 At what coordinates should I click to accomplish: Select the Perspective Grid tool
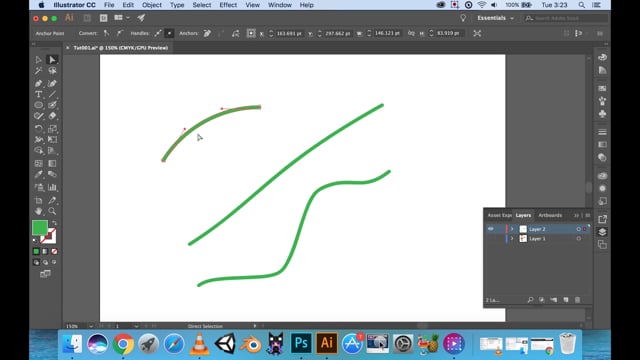[x=52, y=151]
